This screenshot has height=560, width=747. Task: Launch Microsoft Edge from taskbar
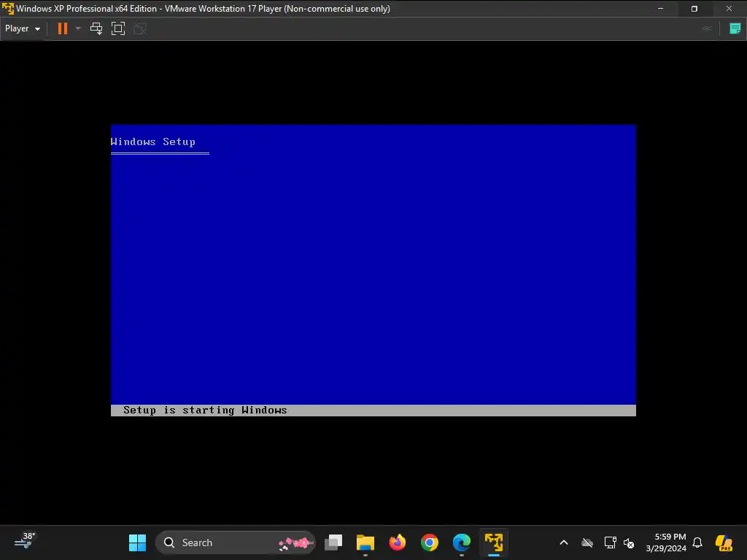coord(462,542)
